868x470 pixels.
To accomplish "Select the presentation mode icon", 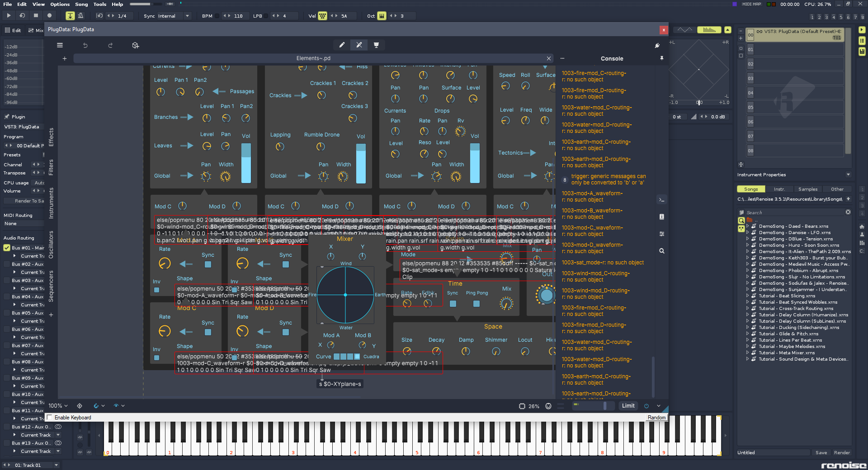I will 376,45.
